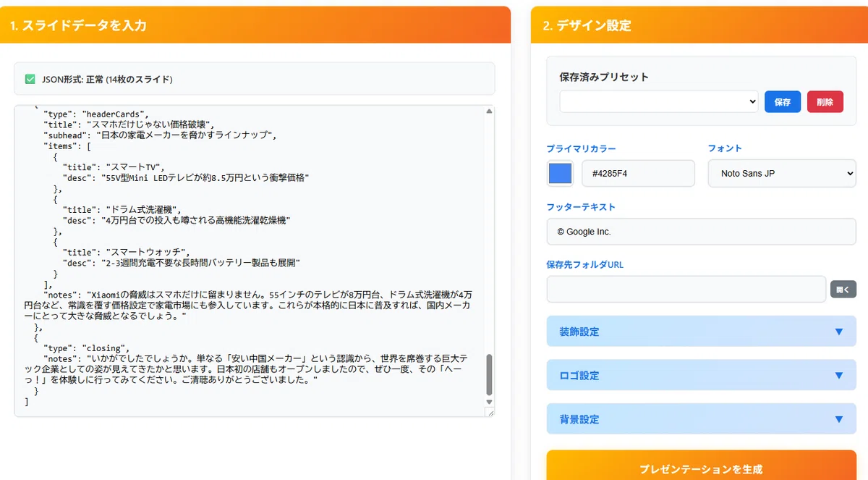Open the Noto Sans JP font dropdown
This screenshot has width=868, height=480.
pos(782,174)
